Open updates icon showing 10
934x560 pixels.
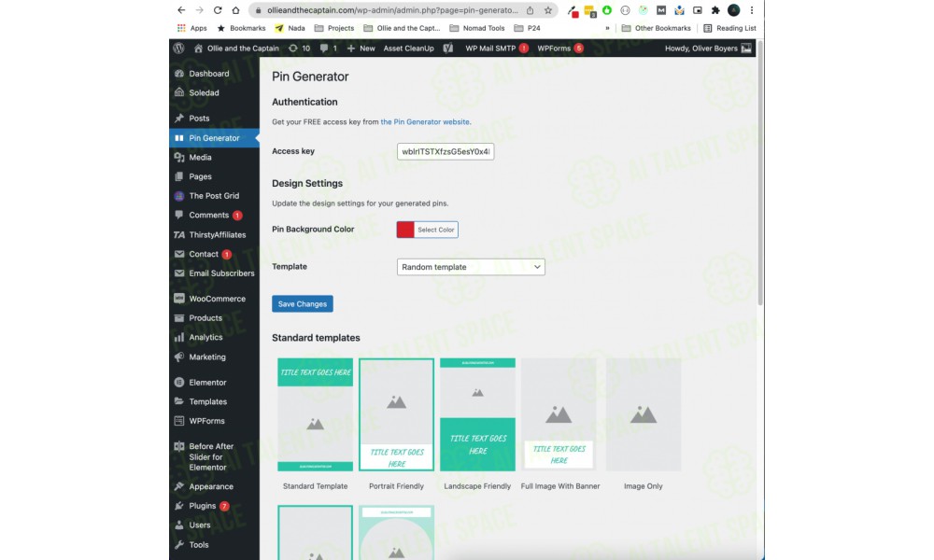pos(299,49)
